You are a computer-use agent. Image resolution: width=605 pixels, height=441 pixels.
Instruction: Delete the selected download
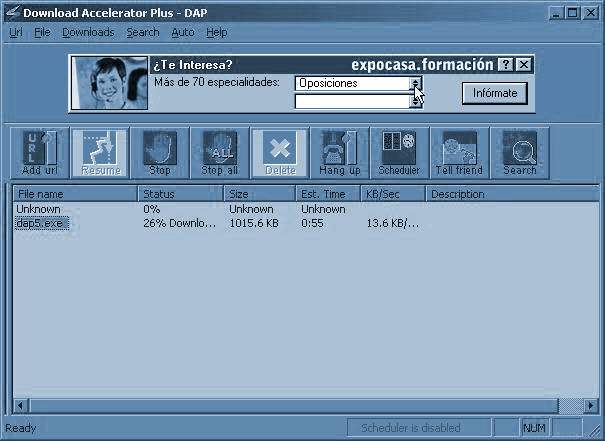280,153
